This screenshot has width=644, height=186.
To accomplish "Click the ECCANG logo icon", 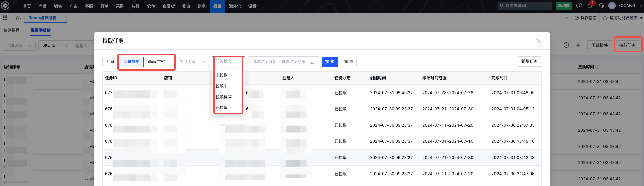I will [x=5, y=6].
